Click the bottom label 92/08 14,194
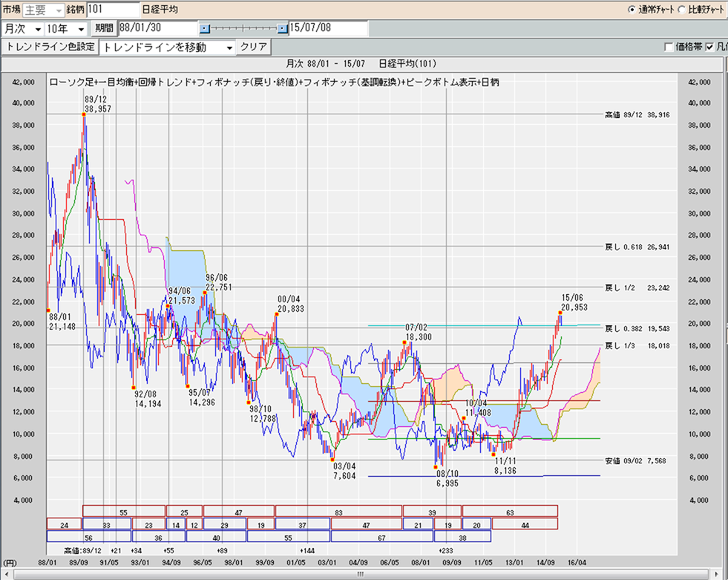728x580 pixels. 148,400
